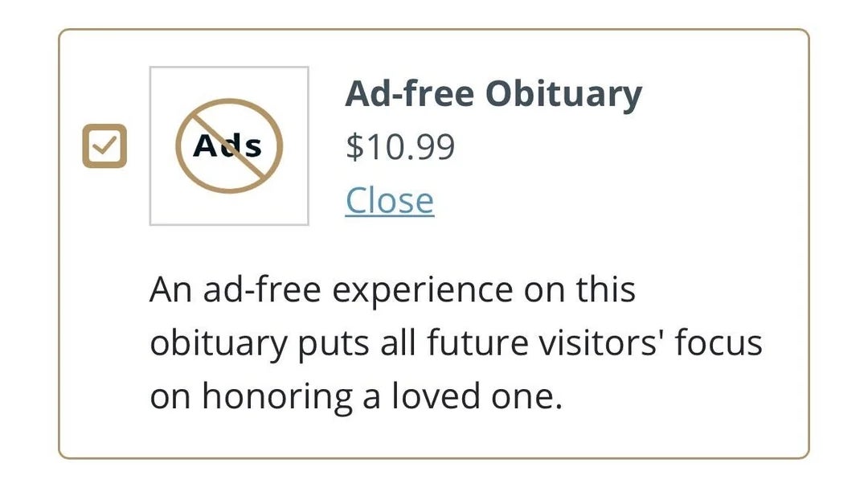Click the ad-free experience description paragraph

[455, 343]
